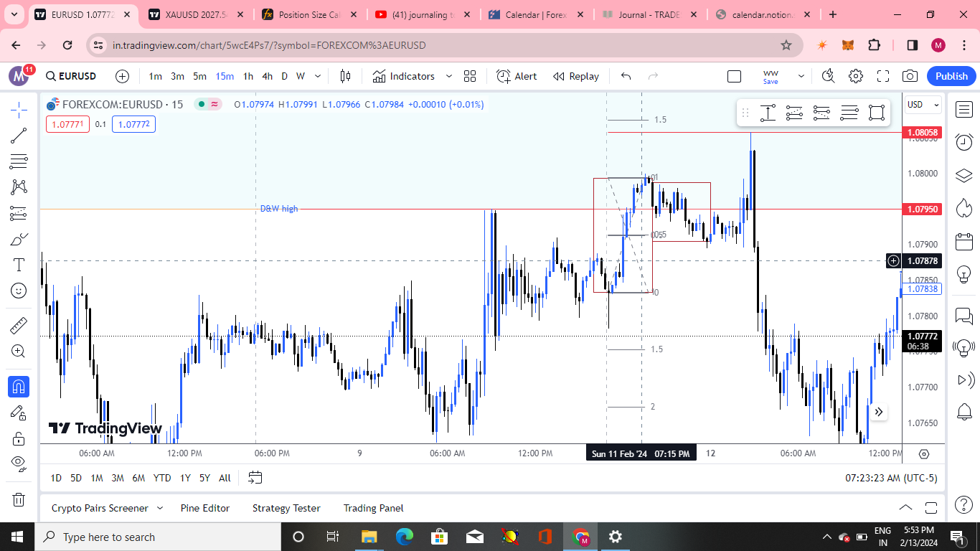Hide all drawings with eye icon

[x=19, y=463]
